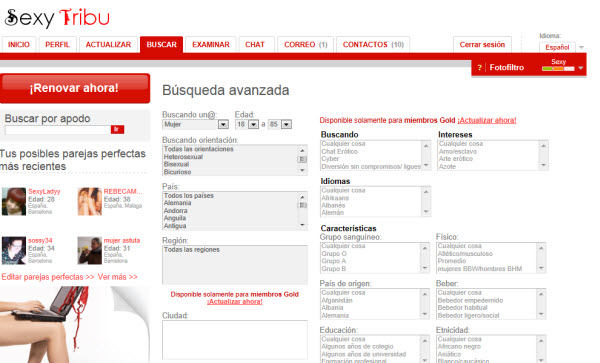This screenshot has height=363, width=600.
Task: Click the Fotofiltro help question mark icon
Action: [x=479, y=68]
